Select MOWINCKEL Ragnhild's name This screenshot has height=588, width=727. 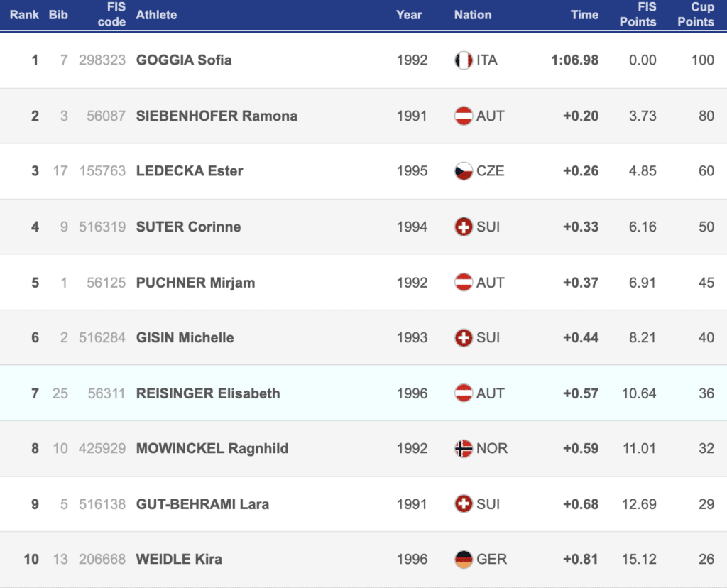(x=212, y=449)
